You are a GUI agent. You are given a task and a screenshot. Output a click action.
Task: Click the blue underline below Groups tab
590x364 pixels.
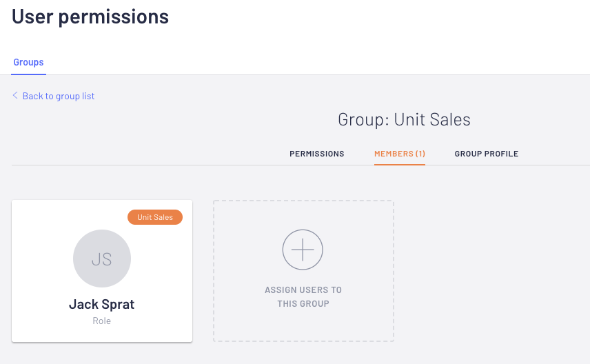[x=28, y=74]
